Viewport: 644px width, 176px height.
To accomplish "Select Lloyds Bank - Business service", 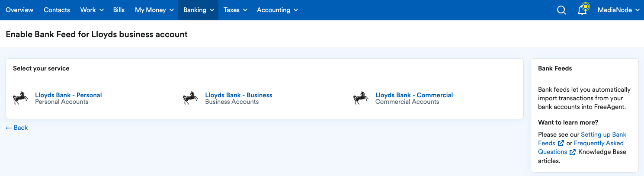I will (239, 95).
